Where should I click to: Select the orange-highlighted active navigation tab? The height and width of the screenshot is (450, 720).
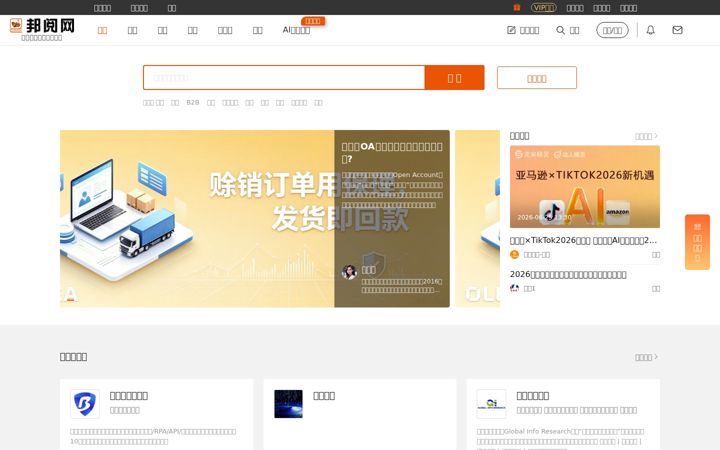click(x=102, y=30)
